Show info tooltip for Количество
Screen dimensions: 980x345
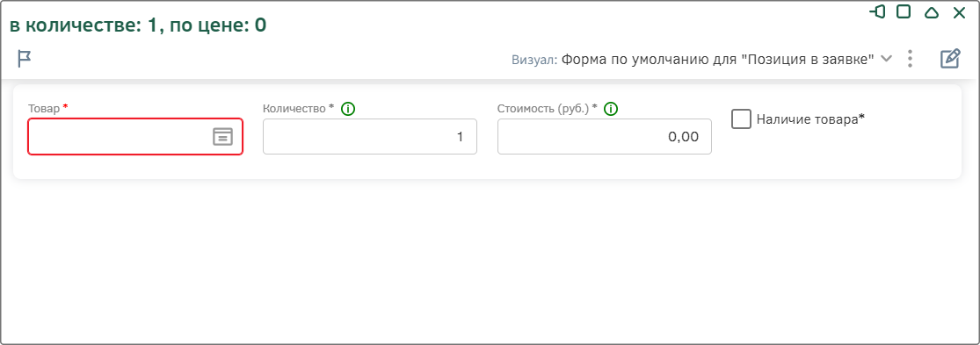click(349, 109)
